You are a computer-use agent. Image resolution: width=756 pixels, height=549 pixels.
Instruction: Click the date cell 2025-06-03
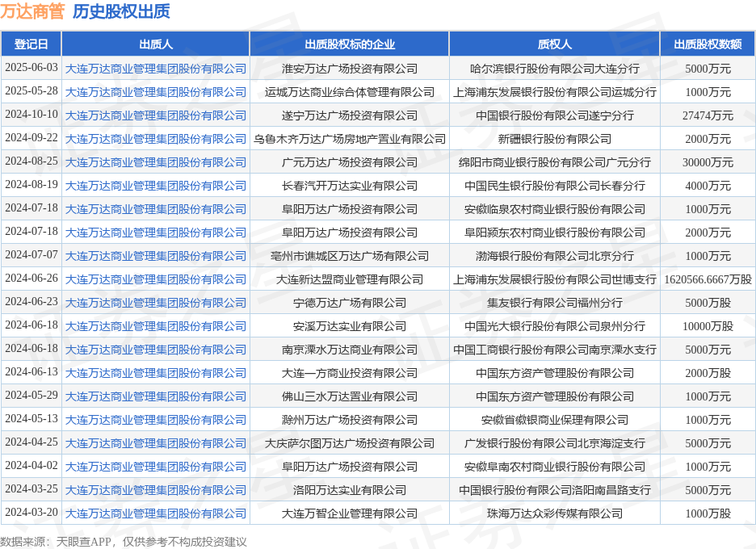click(31, 68)
